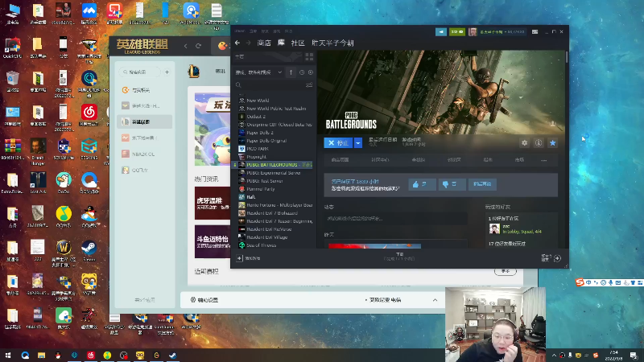
Task: Open advanced filter sliders icon in library
Action: click(309, 85)
